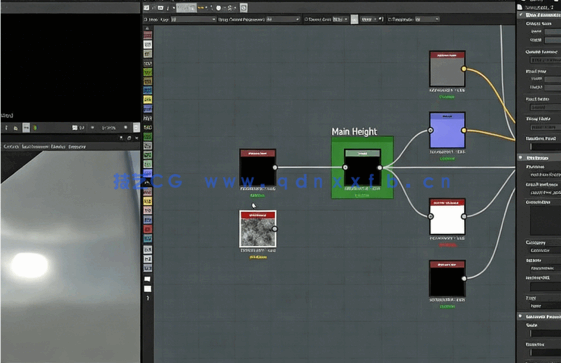561x363 pixels.
Task: Click the yellow link icon in the graph toolbar
Action: pos(201,8)
